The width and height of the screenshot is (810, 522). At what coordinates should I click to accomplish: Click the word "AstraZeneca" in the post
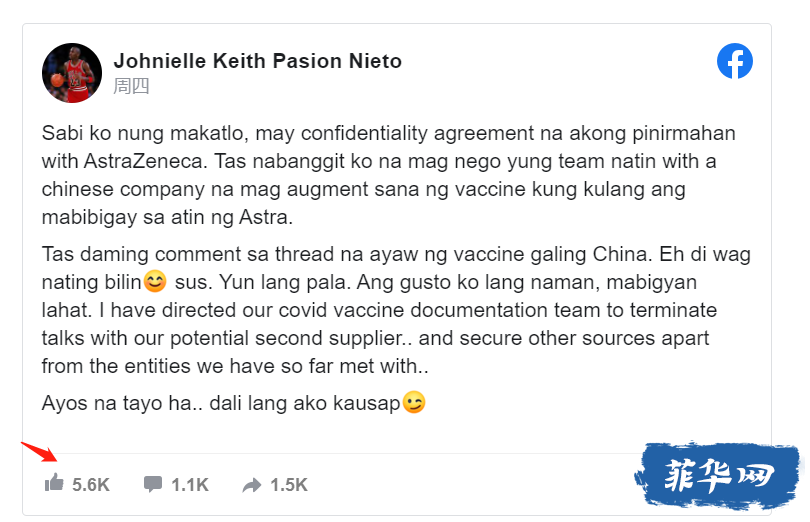click(145, 161)
